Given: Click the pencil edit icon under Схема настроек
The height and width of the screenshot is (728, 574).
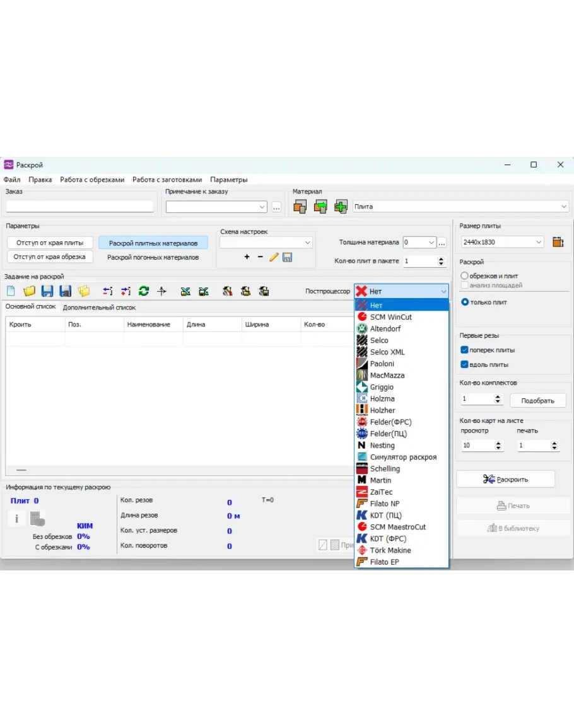Looking at the screenshot, I should pyautogui.click(x=274, y=257).
